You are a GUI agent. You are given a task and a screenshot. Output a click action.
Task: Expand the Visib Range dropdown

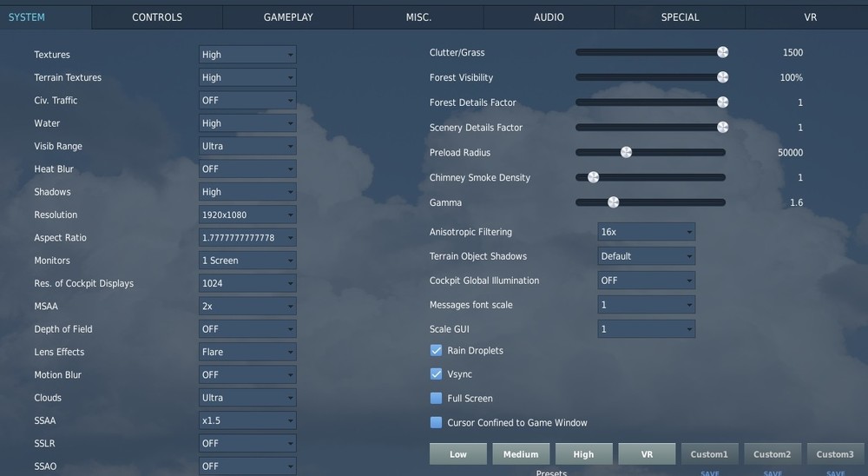(247, 146)
